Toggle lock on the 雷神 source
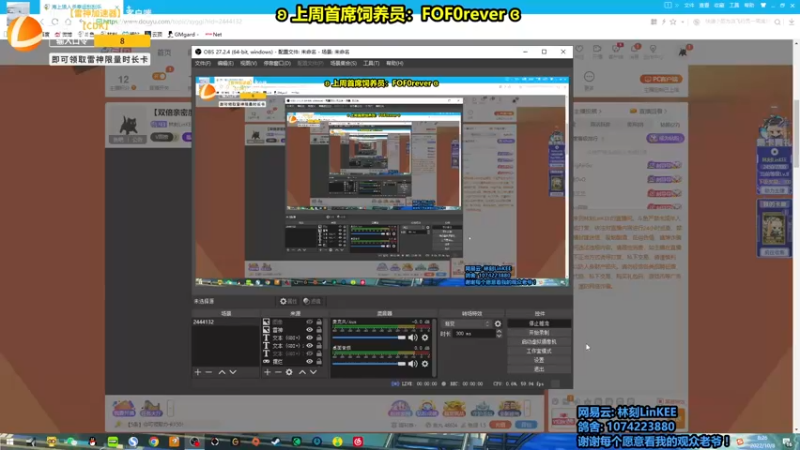This screenshot has width=800, height=450. [x=319, y=330]
